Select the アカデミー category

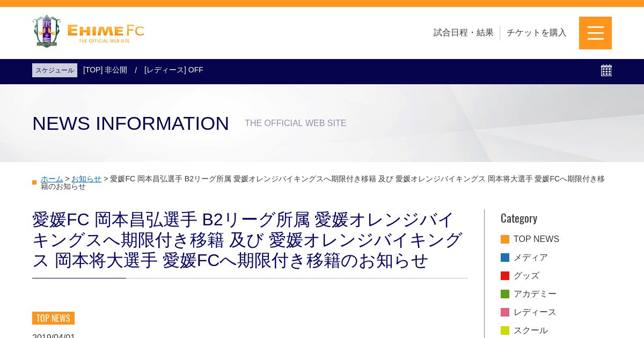(535, 294)
